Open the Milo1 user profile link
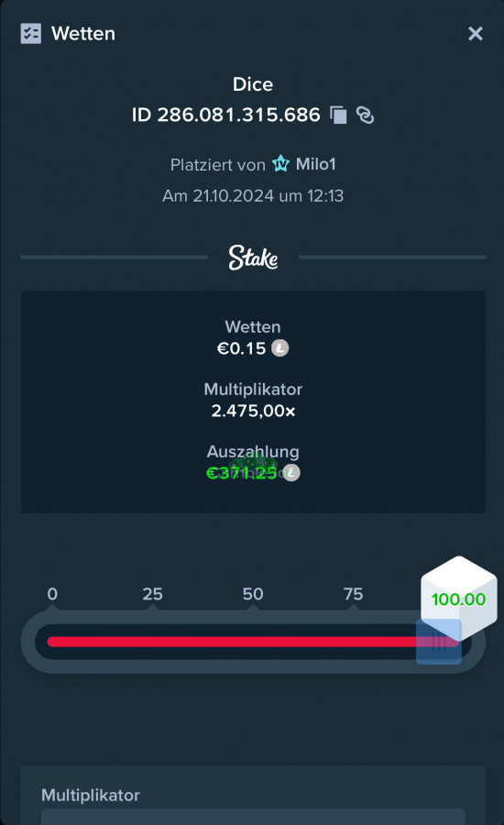 [x=315, y=164]
